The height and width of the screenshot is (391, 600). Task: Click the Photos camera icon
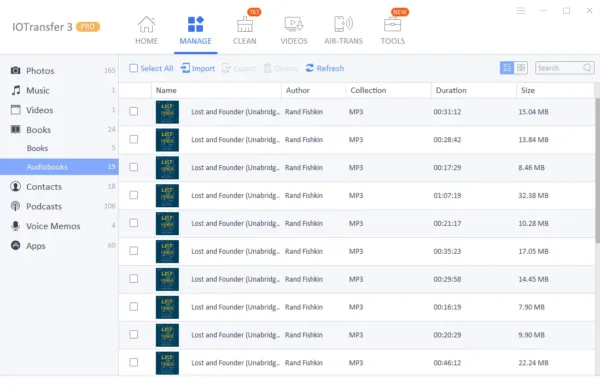15,70
